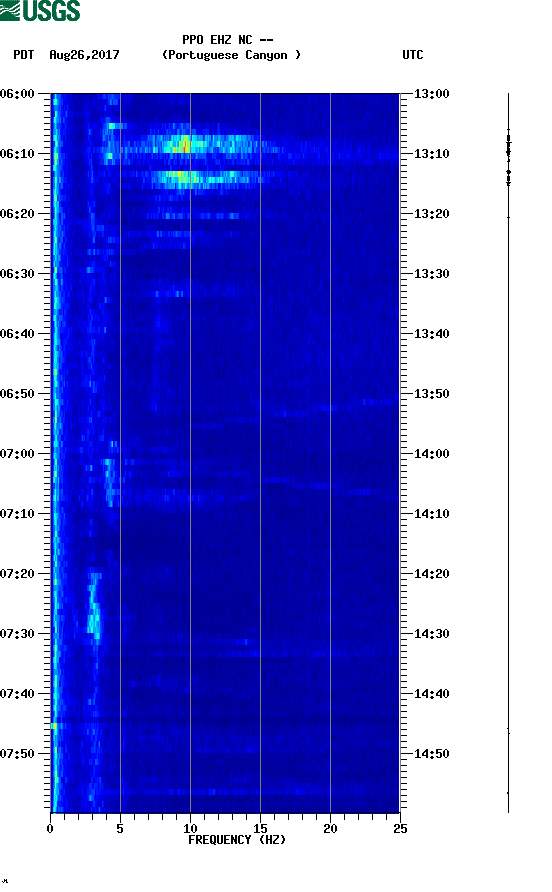Click the USGS logo
Image resolution: width=552 pixels, height=892 pixels.
click(x=40, y=10)
